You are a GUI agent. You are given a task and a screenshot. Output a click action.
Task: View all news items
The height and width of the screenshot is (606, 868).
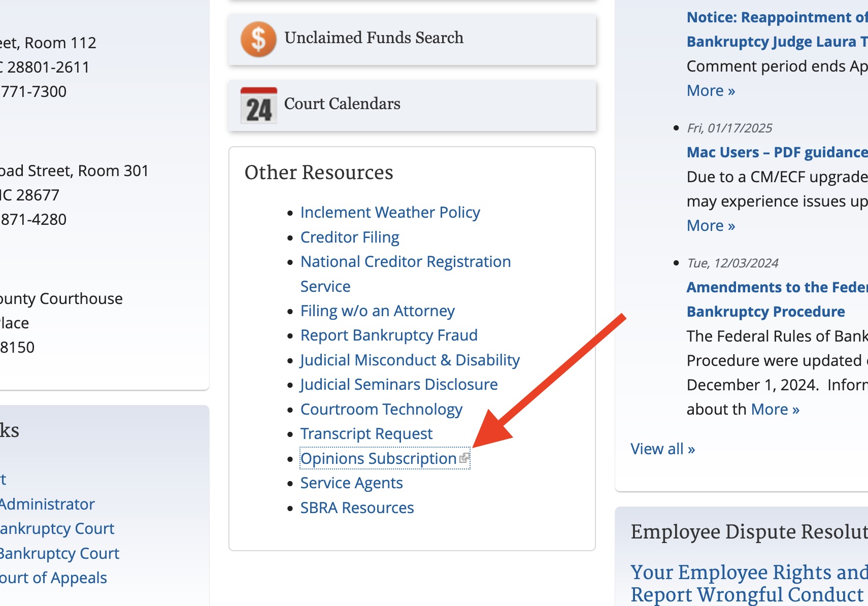coord(662,449)
